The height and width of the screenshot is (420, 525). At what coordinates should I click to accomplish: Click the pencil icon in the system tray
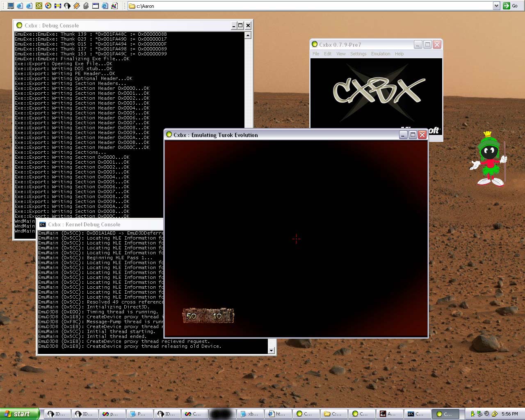point(495,414)
